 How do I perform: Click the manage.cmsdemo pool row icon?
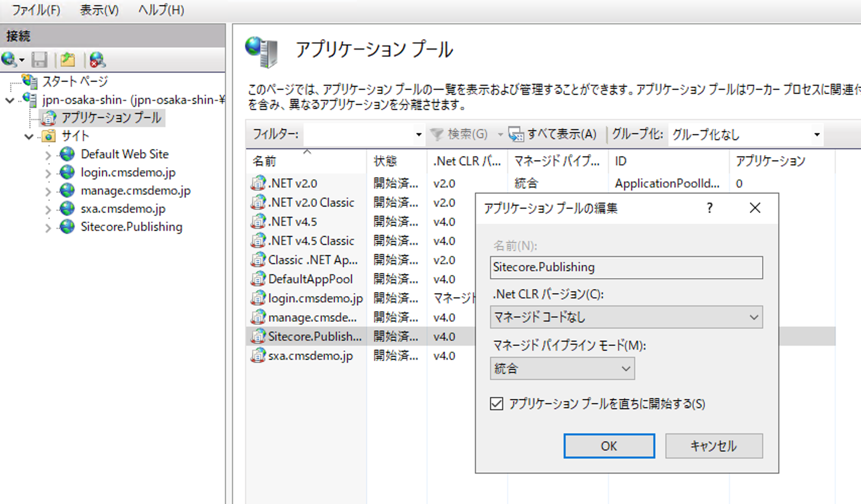pyautogui.click(x=258, y=317)
